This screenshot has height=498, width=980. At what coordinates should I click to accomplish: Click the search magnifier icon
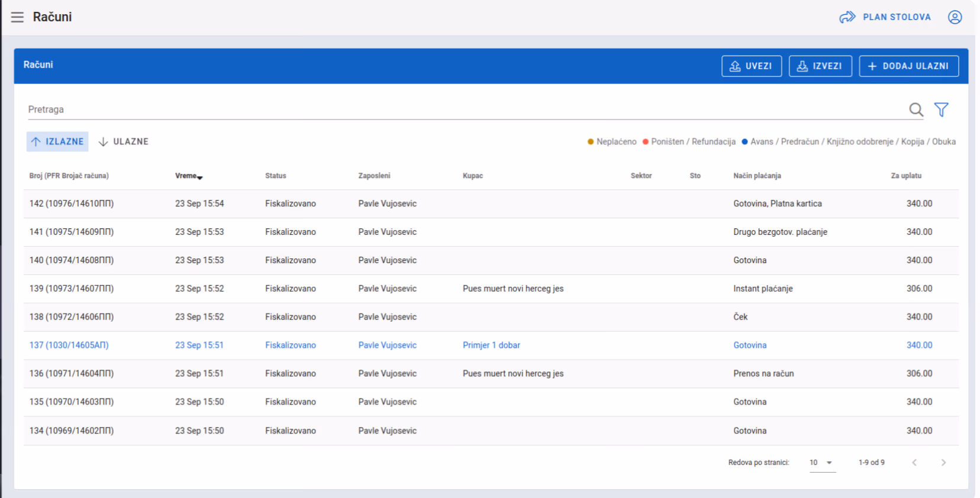point(916,109)
